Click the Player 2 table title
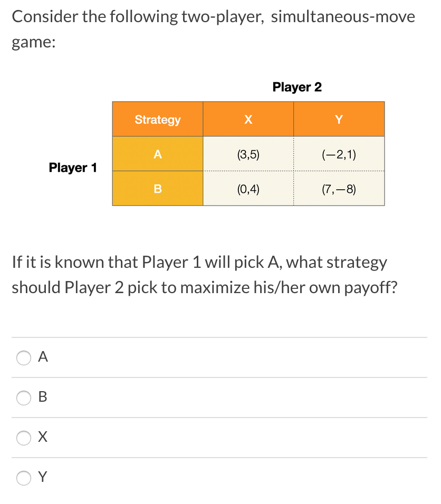Screen dimensions: 441x504 [x=297, y=87]
